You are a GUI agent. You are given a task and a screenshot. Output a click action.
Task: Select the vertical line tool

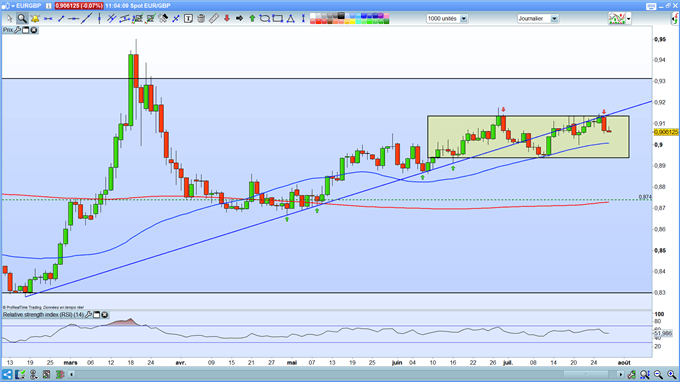99,19
